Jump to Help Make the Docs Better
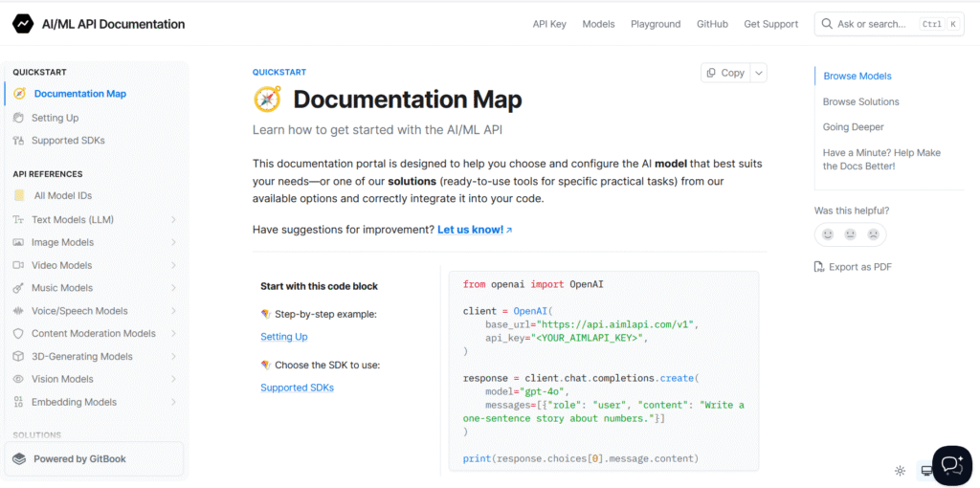The image size is (980, 488). [x=881, y=160]
